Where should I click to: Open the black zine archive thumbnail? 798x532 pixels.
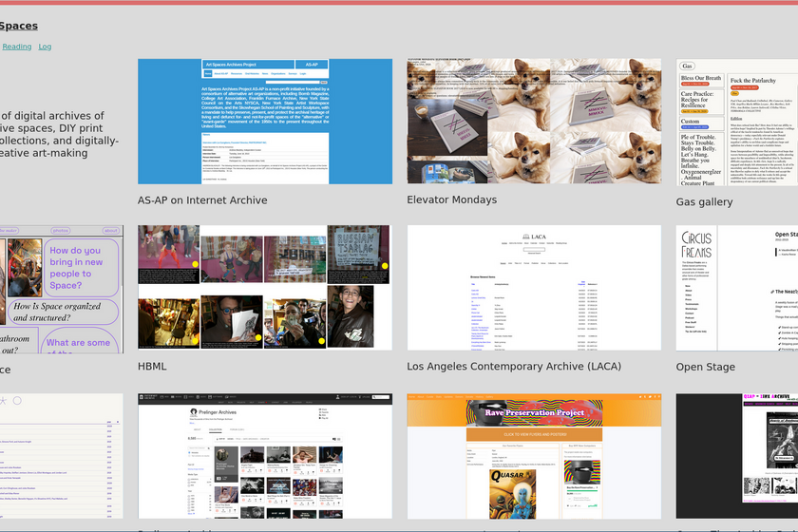pyautogui.click(x=737, y=456)
